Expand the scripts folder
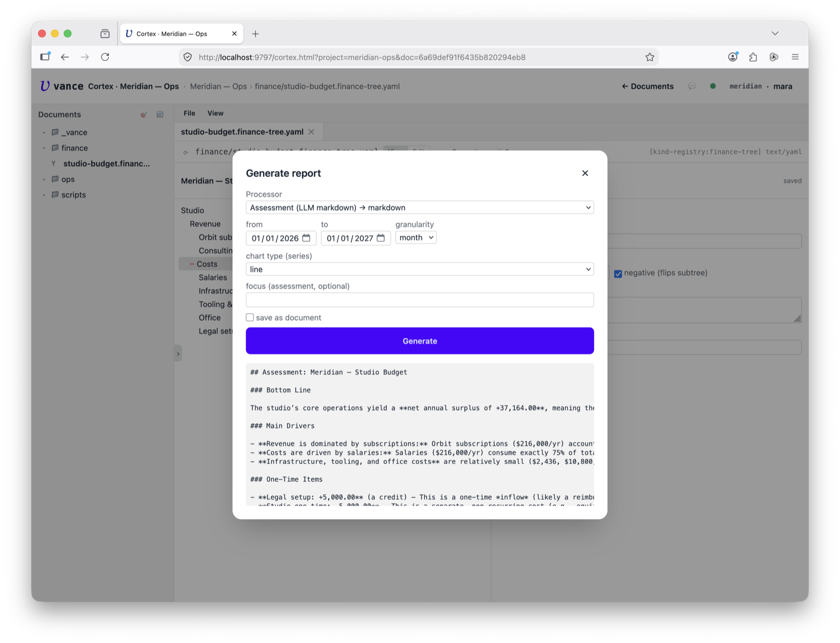 pos(44,195)
